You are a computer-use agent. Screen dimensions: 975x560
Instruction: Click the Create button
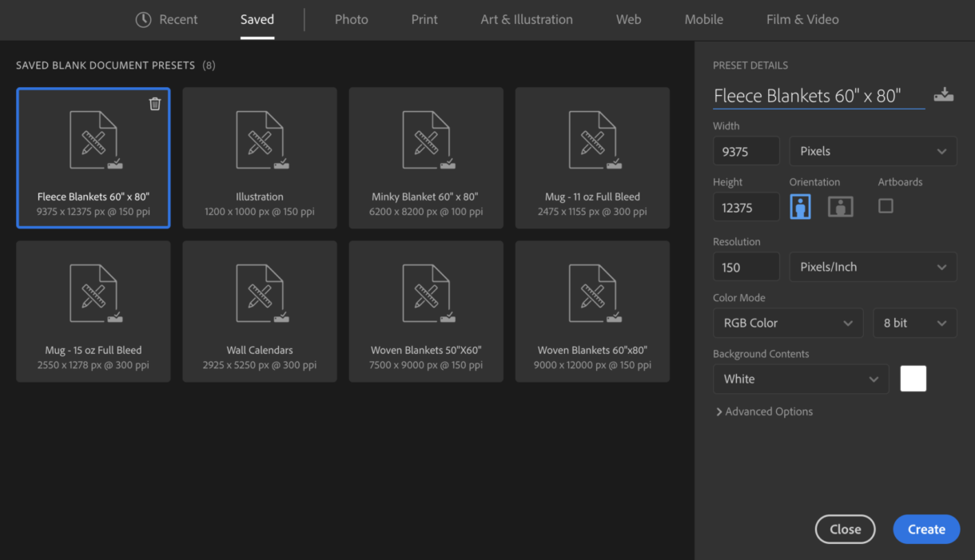[x=926, y=529]
